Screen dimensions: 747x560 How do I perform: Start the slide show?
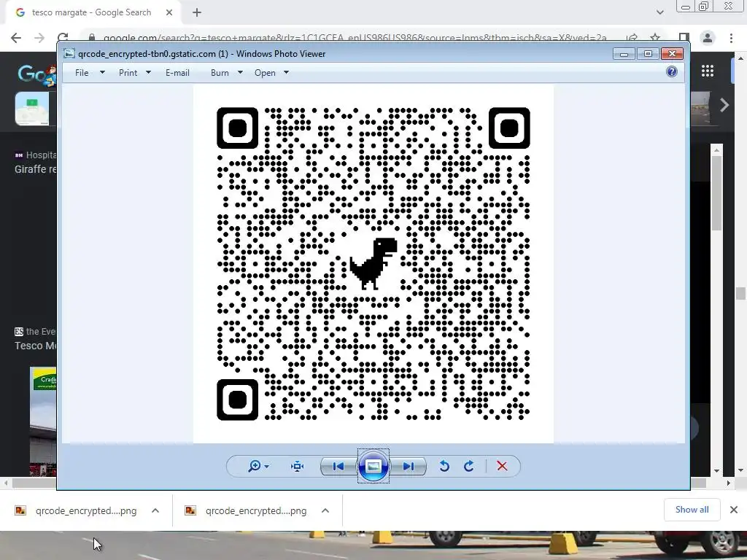click(373, 466)
